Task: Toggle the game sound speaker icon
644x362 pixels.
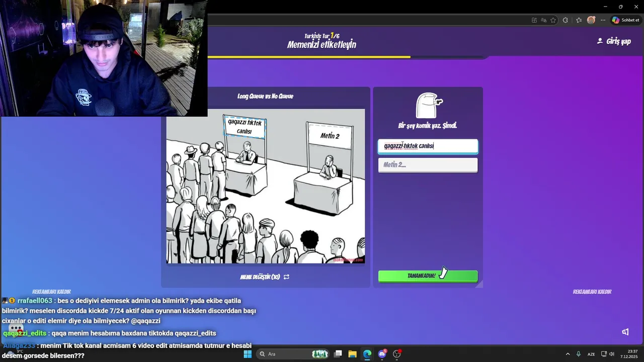Action: point(625,332)
